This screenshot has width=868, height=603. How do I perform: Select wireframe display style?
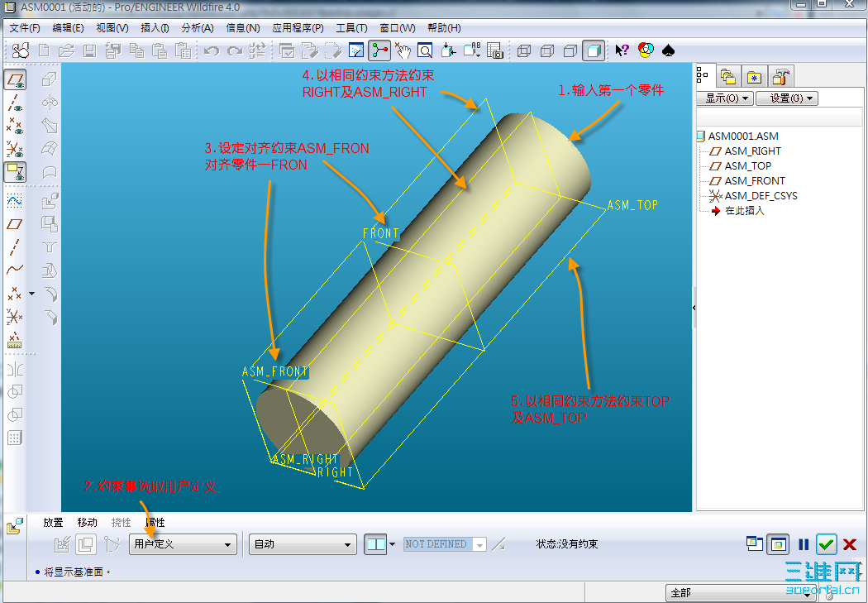click(x=523, y=51)
